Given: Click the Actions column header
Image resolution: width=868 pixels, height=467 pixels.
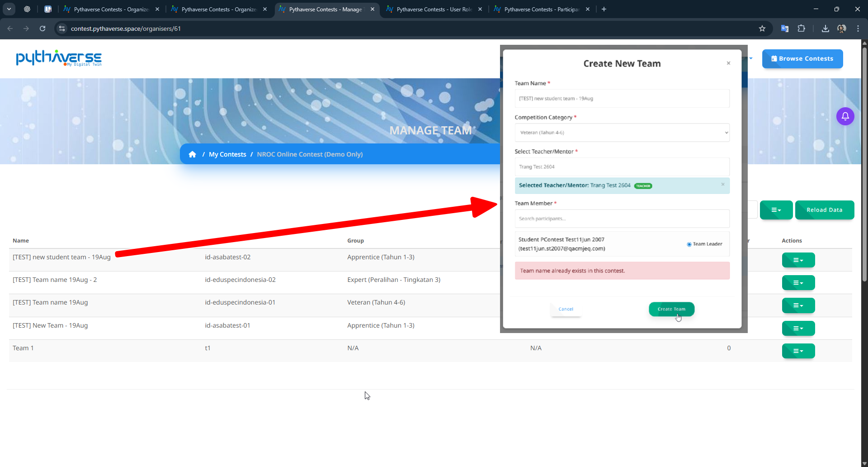Looking at the screenshot, I should pos(792,241).
